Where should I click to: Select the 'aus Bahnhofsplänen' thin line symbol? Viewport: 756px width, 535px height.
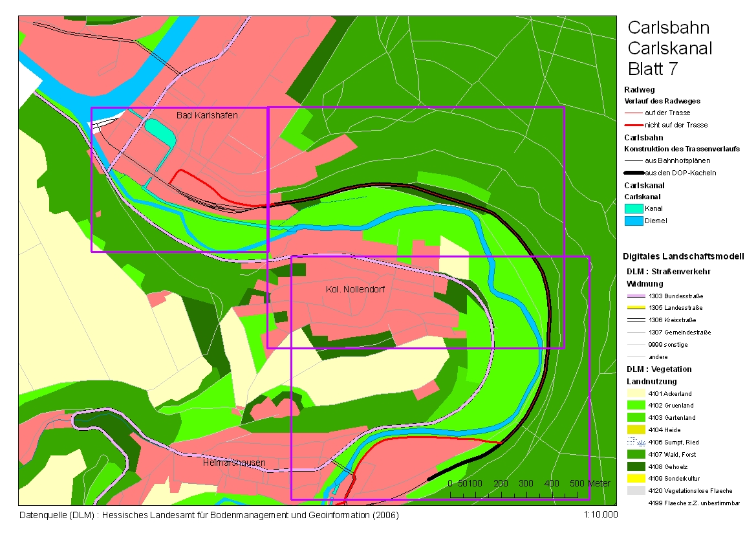click(634, 160)
